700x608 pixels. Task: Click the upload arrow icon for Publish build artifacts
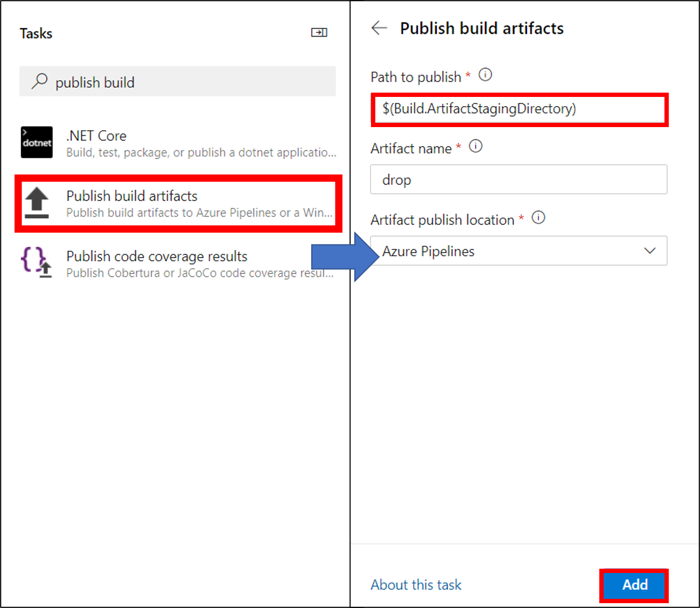point(37,203)
